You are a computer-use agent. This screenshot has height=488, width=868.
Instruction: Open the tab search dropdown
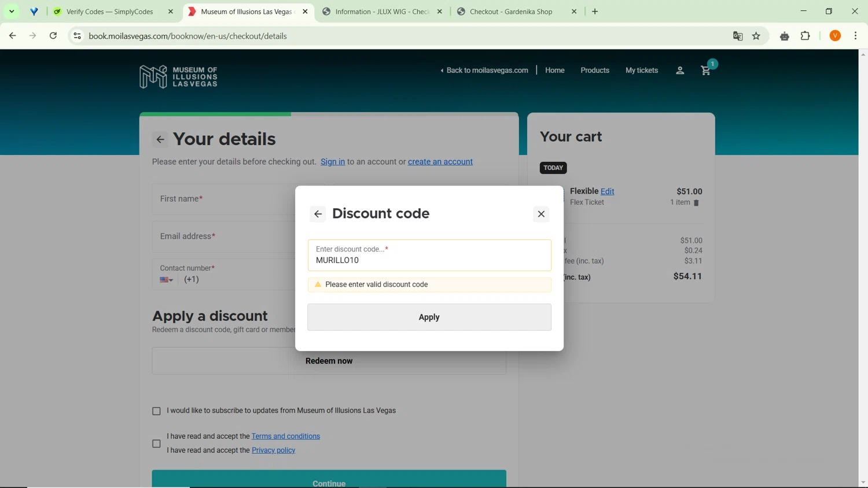12,12
